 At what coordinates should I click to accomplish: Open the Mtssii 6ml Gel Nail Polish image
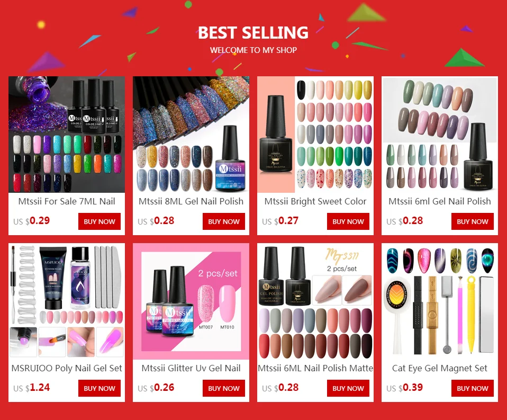pyautogui.click(x=440, y=135)
